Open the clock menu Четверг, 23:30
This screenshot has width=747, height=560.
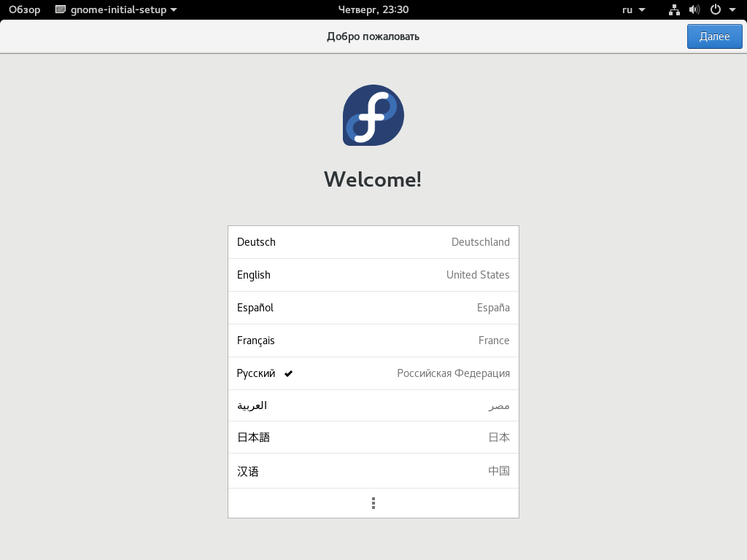point(373,9)
